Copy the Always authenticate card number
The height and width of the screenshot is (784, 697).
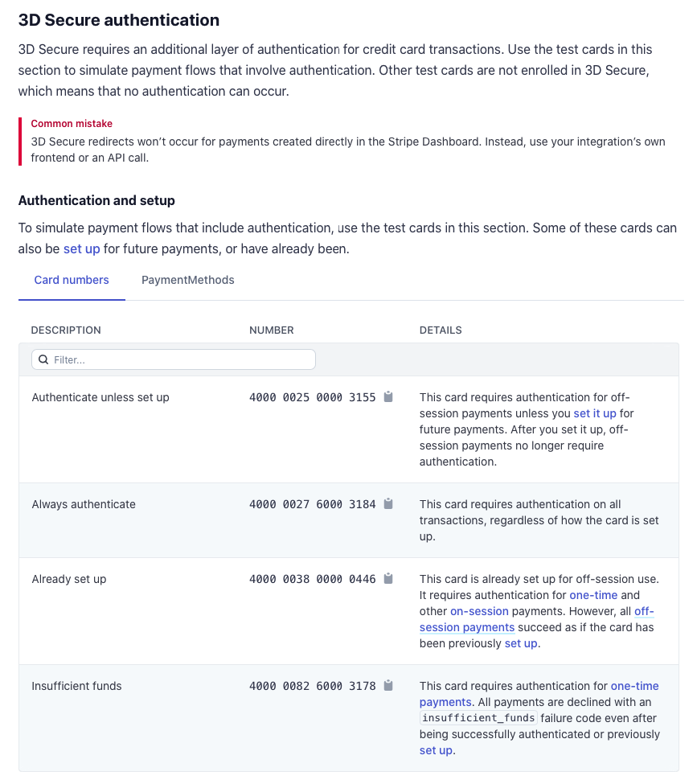pos(388,504)
